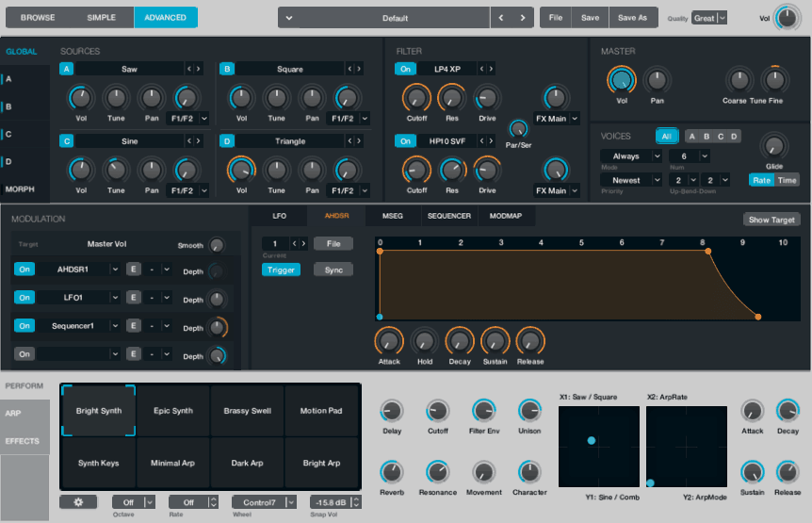Screen dimensions: 812x523
Task: Click the blue dot in X1 Saw/Square pad
Action: [x=592, y=441]
